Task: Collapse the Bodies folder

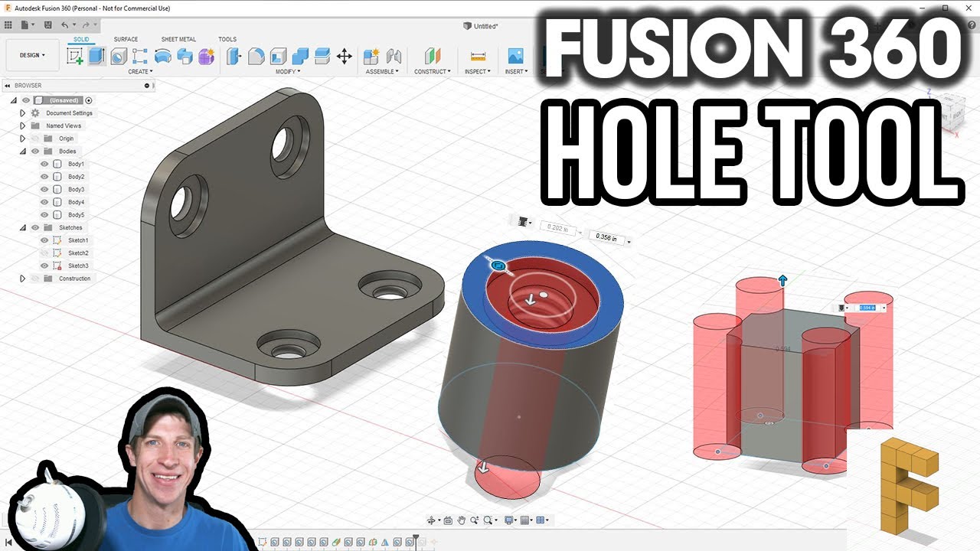Action: pos(23,151)
